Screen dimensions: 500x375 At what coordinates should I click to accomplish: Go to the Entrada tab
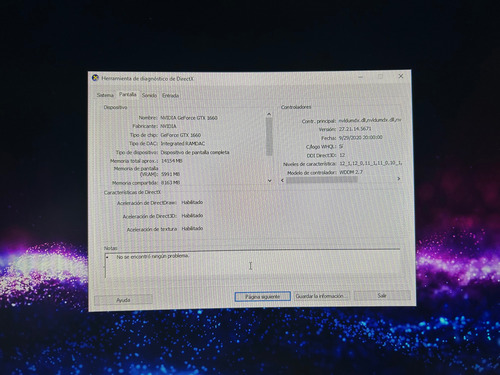[x=170, y=95]
